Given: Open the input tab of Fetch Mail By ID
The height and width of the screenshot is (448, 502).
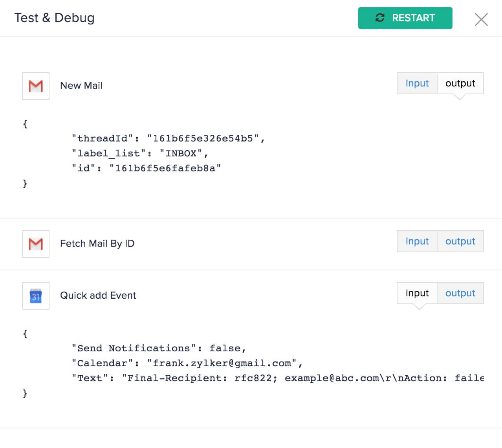Looking at the screenshot, I should (417, 241).
